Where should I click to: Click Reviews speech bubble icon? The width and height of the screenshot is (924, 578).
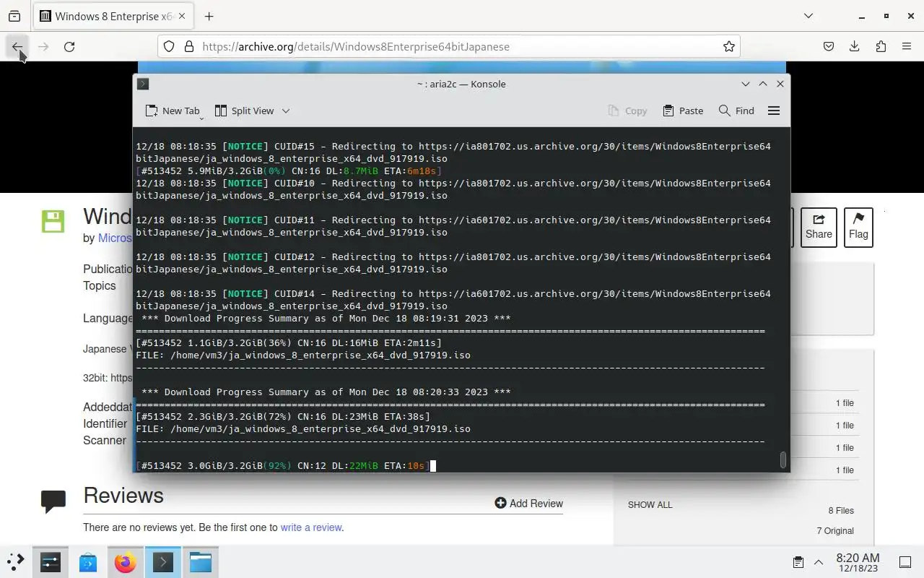point(53,501)
